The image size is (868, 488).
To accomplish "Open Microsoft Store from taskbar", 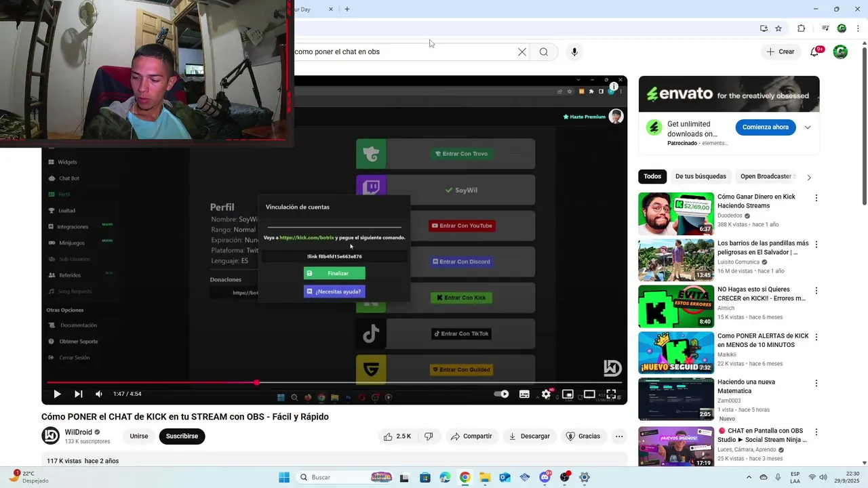I will click(x=425, y=477).
